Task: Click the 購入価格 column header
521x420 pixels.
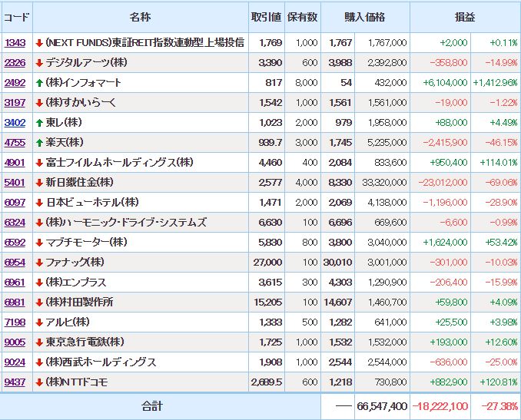Action: click(x=365, y=17)
